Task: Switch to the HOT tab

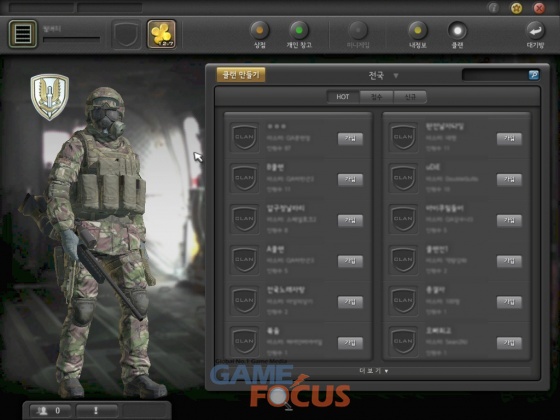Action: [342, 97]
